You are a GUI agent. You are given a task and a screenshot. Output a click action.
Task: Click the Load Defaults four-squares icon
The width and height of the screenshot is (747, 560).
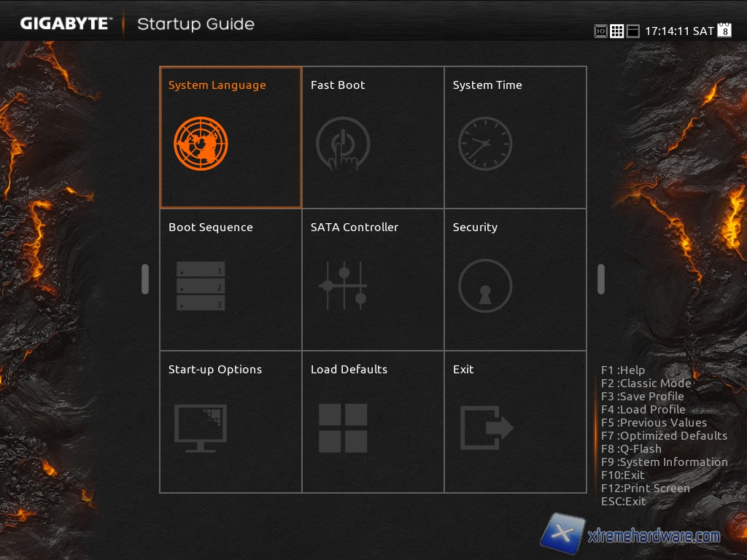coord(343,428)
